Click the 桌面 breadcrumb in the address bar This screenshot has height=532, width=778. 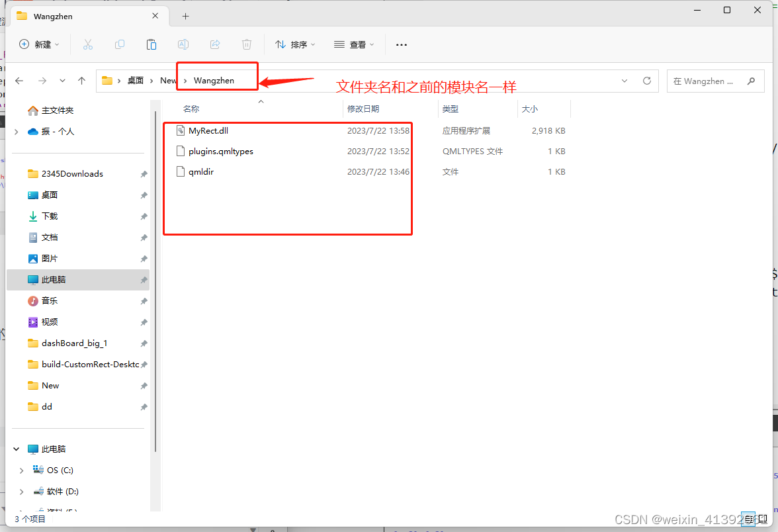tap(135, 80)
